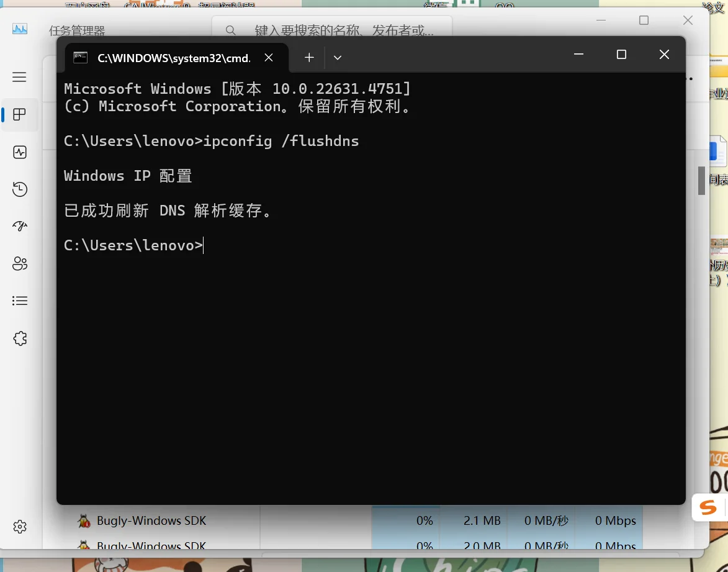The width and height of the screenshot is (728, 572).
Task: Click the Microsoft Windows version line
Action: (237, 89)
